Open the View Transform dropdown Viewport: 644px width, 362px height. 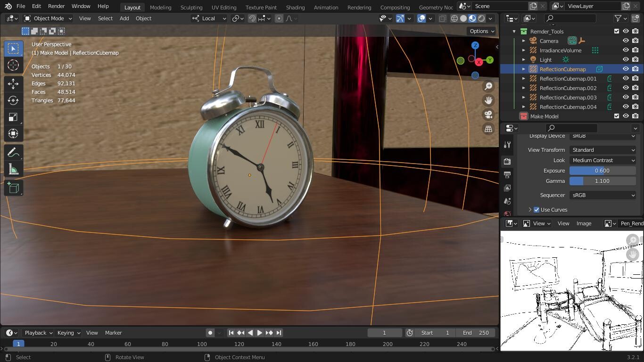603,150
